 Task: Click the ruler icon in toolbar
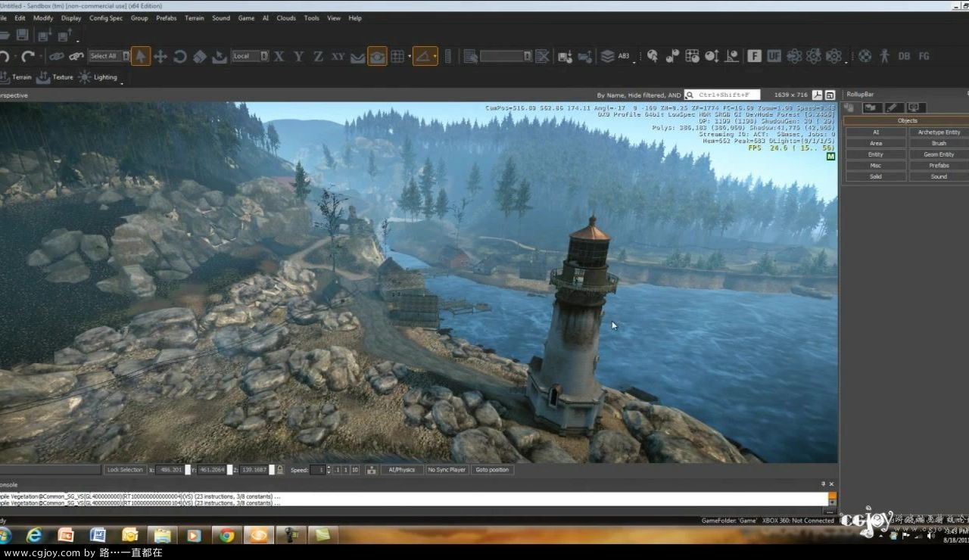coord(447,56)
